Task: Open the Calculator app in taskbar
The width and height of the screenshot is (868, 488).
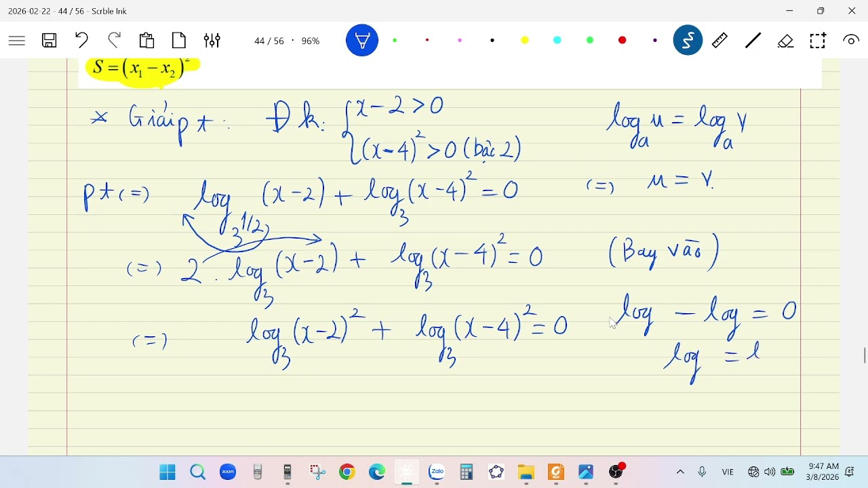Action: [x=467, y=472]
